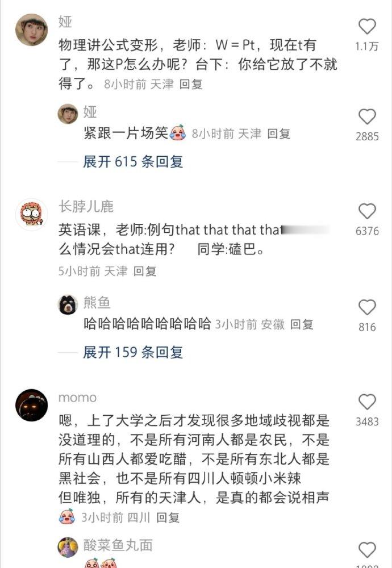Open 娅's profile avatar on top comment
Viewport: 392px width, 568px height.
tap(31, 30)
